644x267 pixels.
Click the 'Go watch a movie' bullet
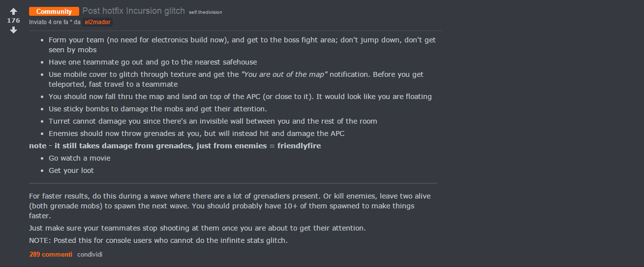point(79,158)
